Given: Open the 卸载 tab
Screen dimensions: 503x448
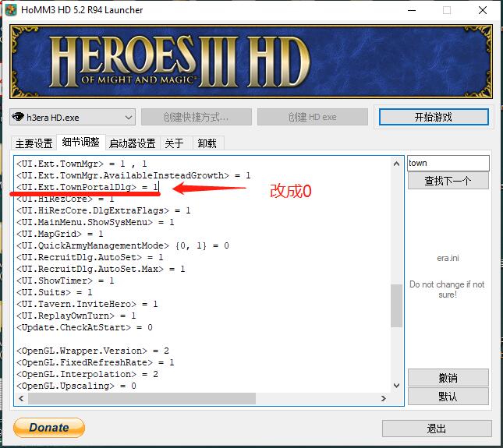Looking at the screenshot, I should pyautogui.click(x=207, y=143).
